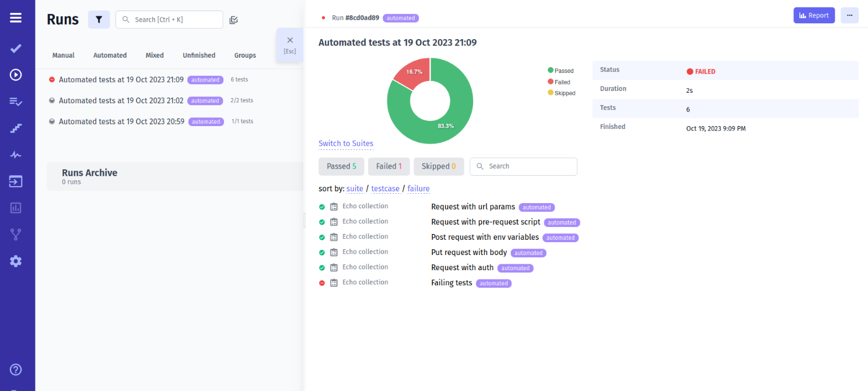Toggle the Failed 1 filter
This screenshot has width=868, height=391.
(388, 166)
